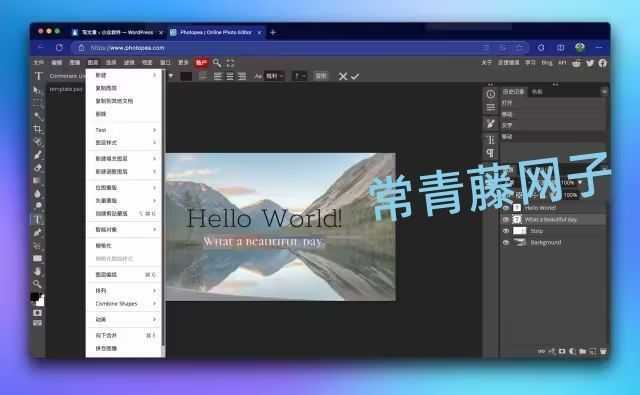Viewport: 640px width, 395px height.
Task: Select the Hand tool
Action: pyautogui.click(x=38, y=271)
